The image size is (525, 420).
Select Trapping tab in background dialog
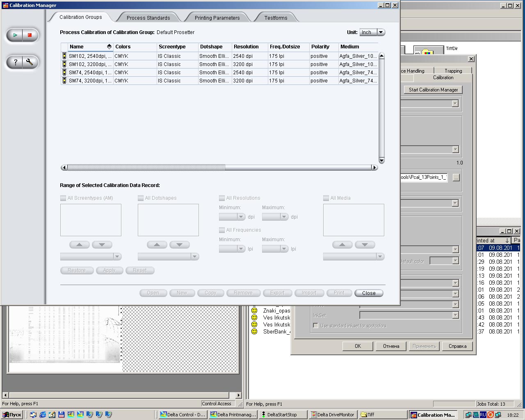point(453,71)
